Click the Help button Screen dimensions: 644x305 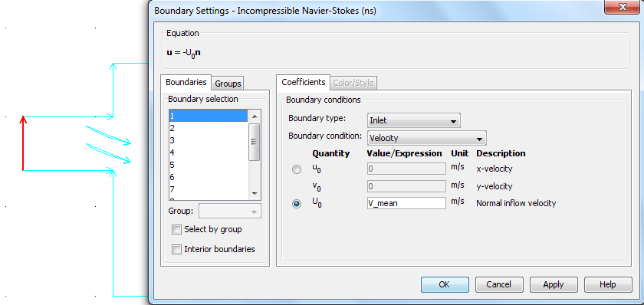point(608,284)
